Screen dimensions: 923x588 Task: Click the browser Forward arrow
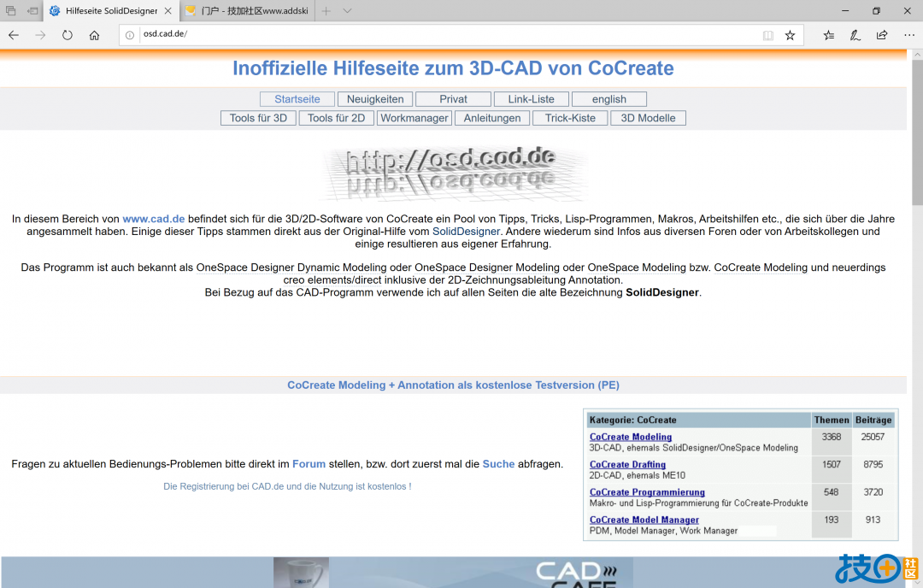(x=40, y=35)
